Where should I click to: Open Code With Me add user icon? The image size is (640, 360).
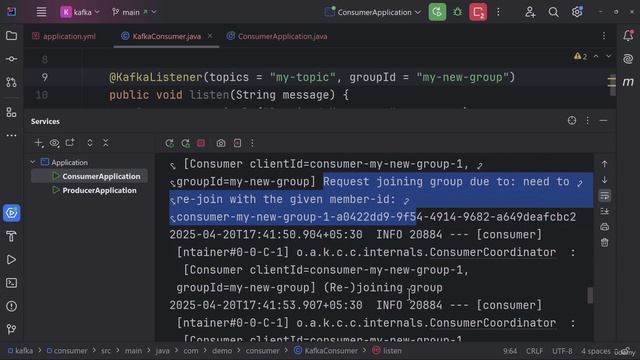click(x=530, y=12)
